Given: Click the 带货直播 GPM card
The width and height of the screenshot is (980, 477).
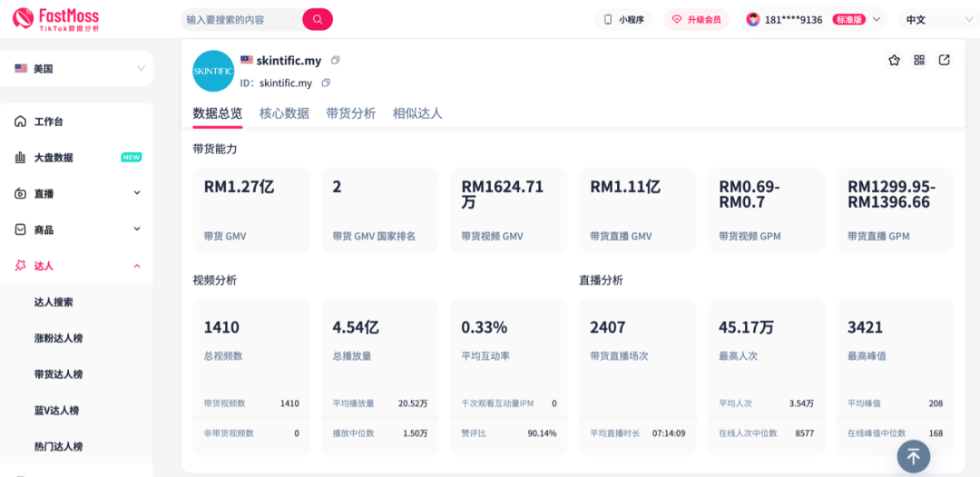Looking at the screenshot, I should tap(895, 209).
